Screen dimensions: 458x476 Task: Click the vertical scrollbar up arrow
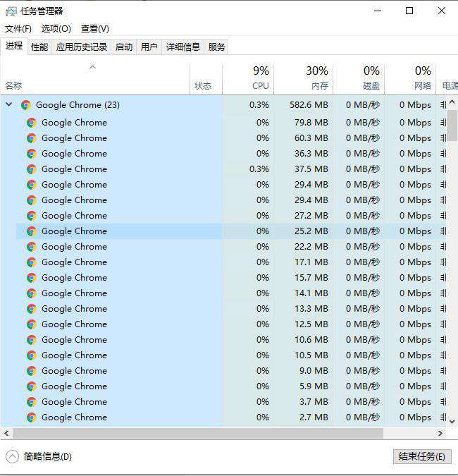tap(452, 102)
